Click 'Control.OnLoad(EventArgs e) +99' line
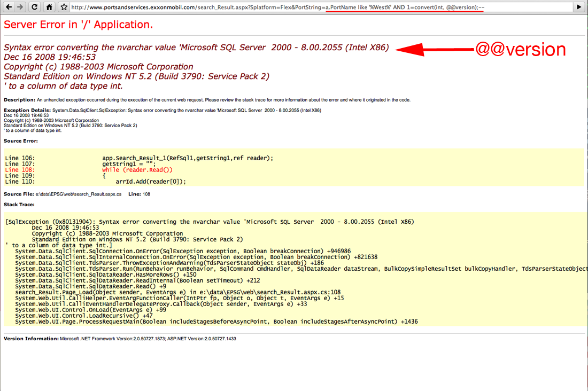Screen dimensions: 588x391 (91, 310)
